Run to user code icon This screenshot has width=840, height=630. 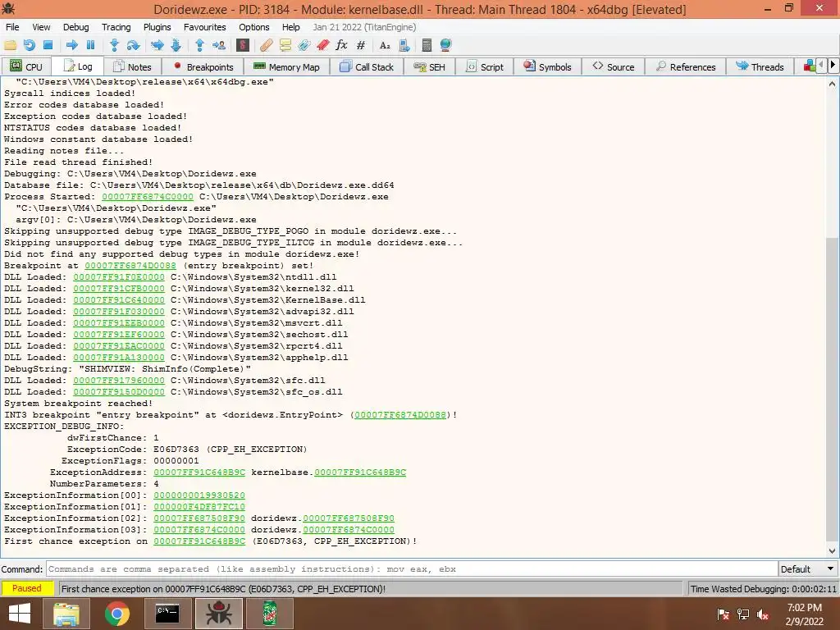(218, 46)
